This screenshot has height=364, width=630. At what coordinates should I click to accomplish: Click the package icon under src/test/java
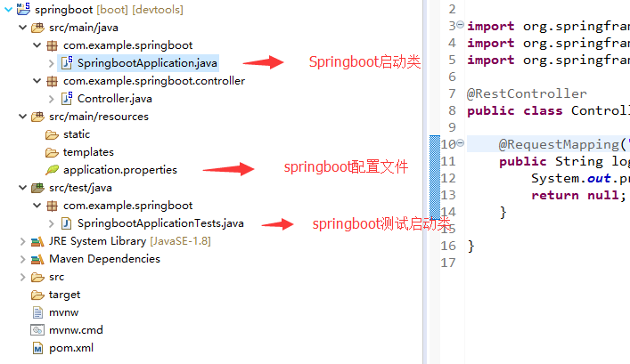pos(52,206)
